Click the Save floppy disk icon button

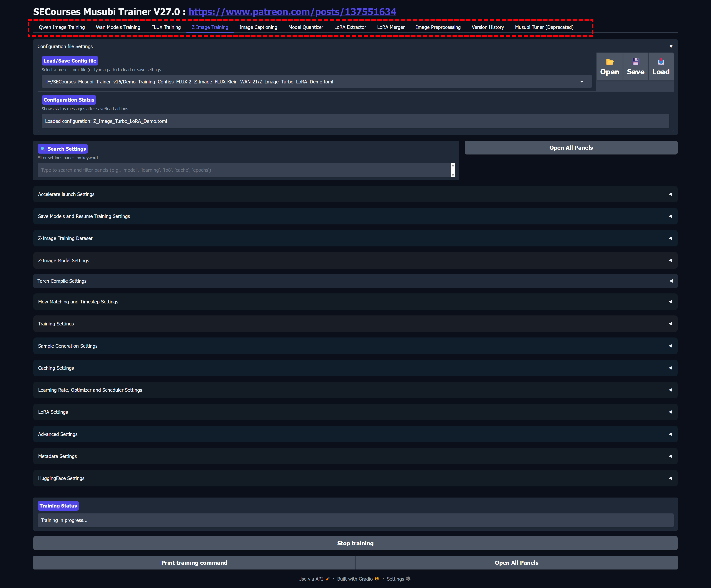(635, 67)
